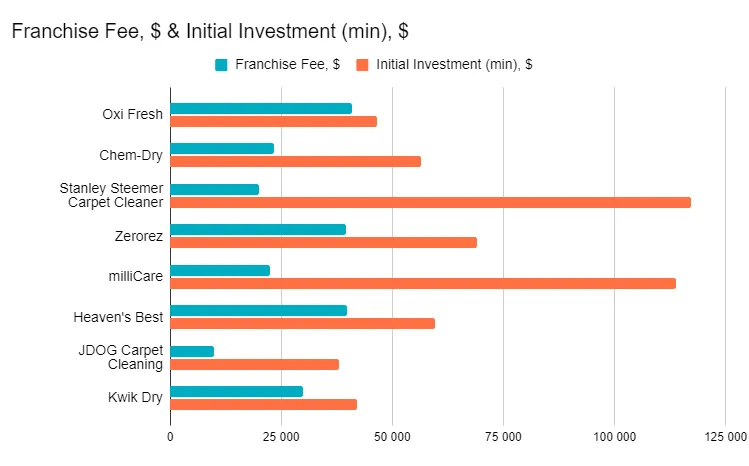This screenshot has height=466, width=749.
Task: Click the 100 000 axis tick label
Action: [615, 437]
